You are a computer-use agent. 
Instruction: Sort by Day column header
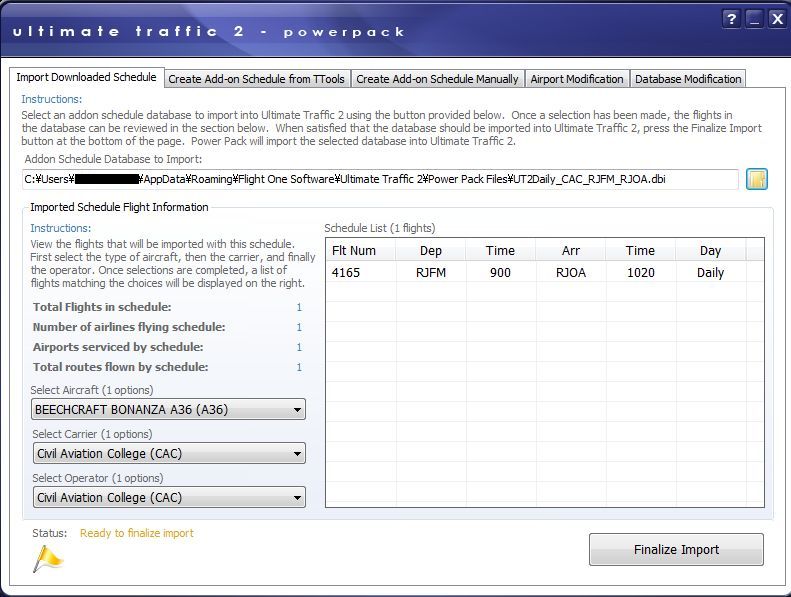pos(710,250)
